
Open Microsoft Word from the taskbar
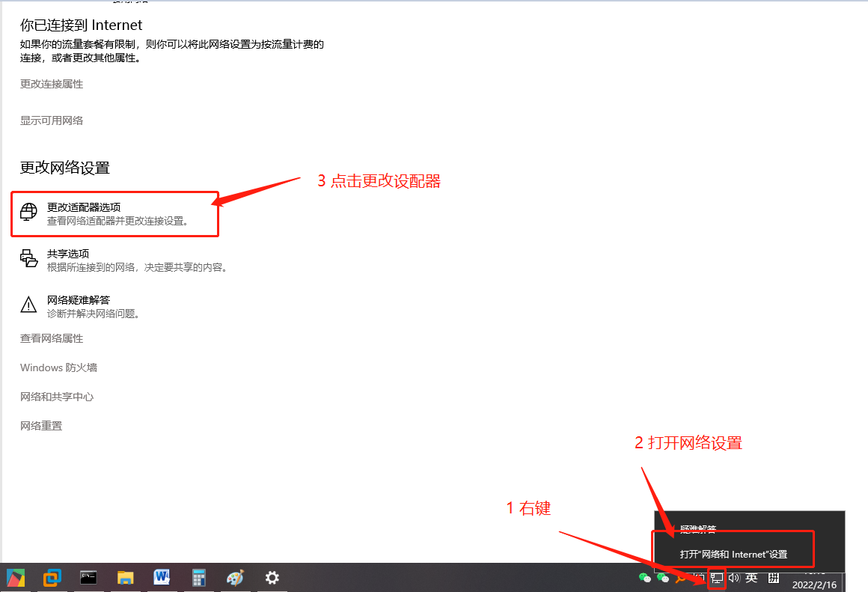tap(161, 577)
